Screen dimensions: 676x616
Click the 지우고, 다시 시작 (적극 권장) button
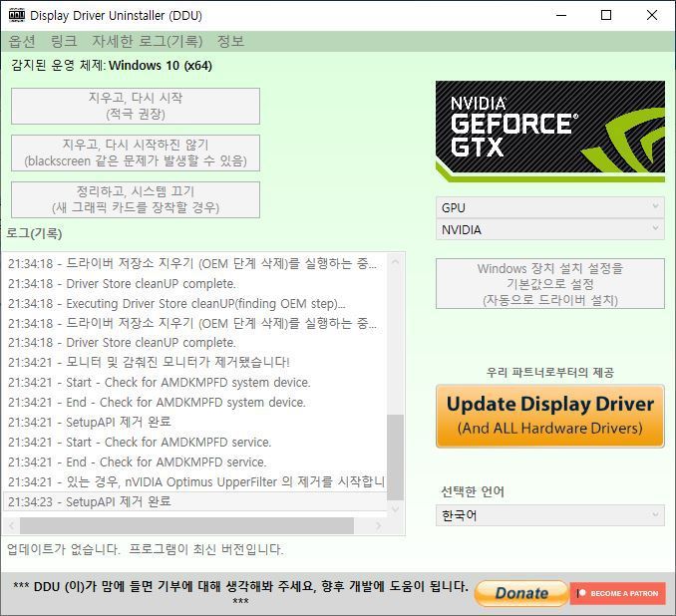pos(136,106)
